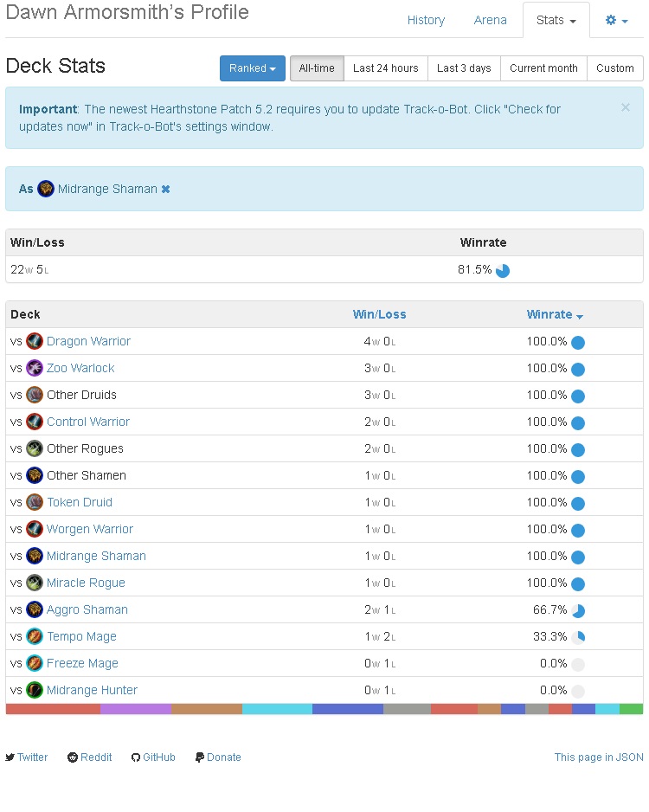649x812 pixels.
Task: Click the Zoo Warlock class icon
Action: (35, 368)
